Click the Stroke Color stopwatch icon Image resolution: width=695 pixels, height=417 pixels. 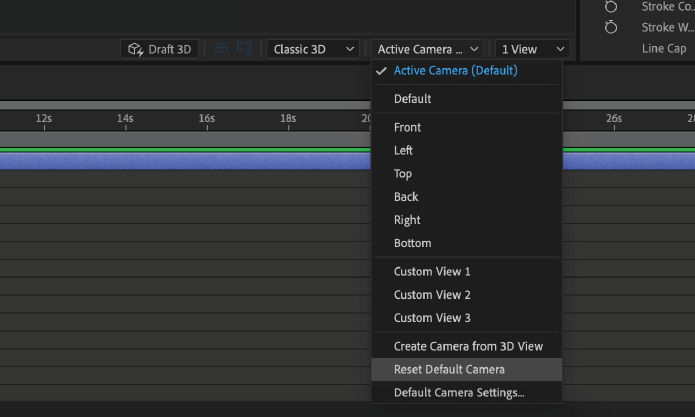pyautogui.click(x=611, y=6)
